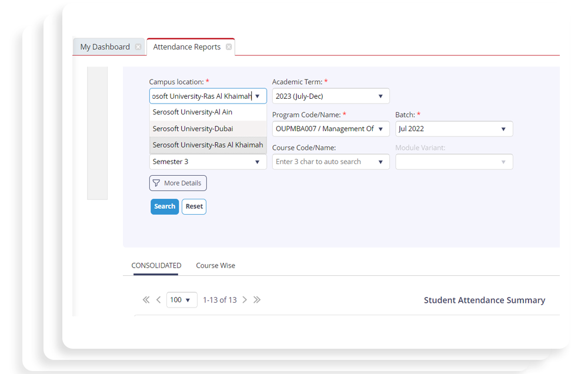Screen dimensions: 588x374
Task: Click the Reset button
Action: tap(194, 206)
